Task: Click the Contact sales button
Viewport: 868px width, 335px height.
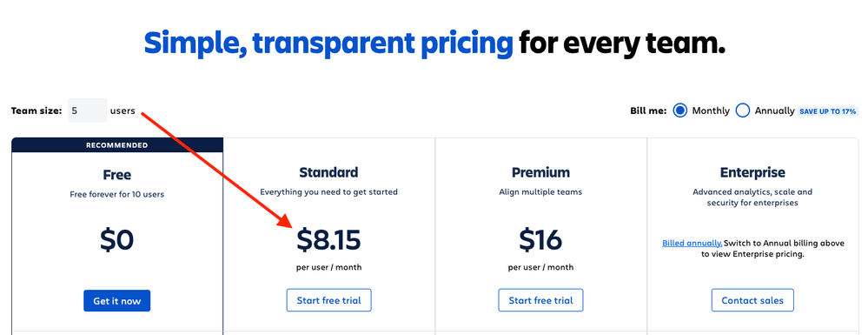Action: click(x=752, y=300)
